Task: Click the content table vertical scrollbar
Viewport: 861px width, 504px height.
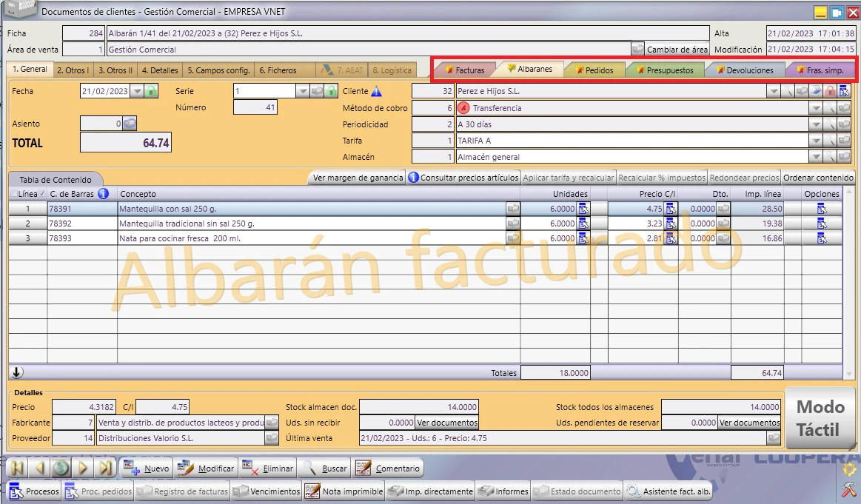Action: coord(849,283)
